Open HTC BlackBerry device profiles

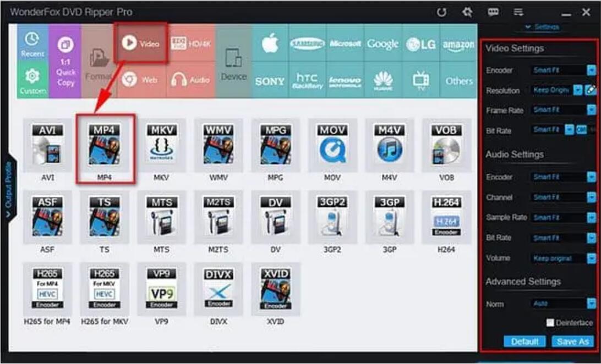[308, 80]
